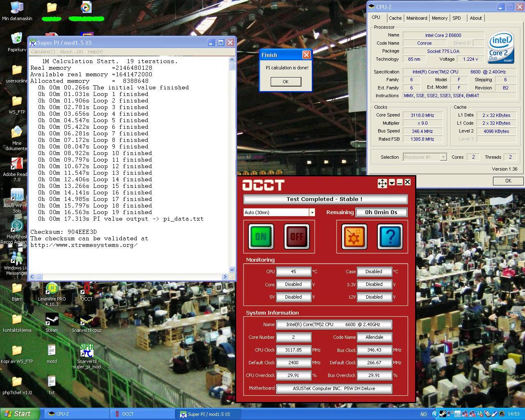The width and height of the screenshot is (525, 420).
Task: Switch to the Mainboard tab in CPU-Z
Action: click(x=417, y=18)
